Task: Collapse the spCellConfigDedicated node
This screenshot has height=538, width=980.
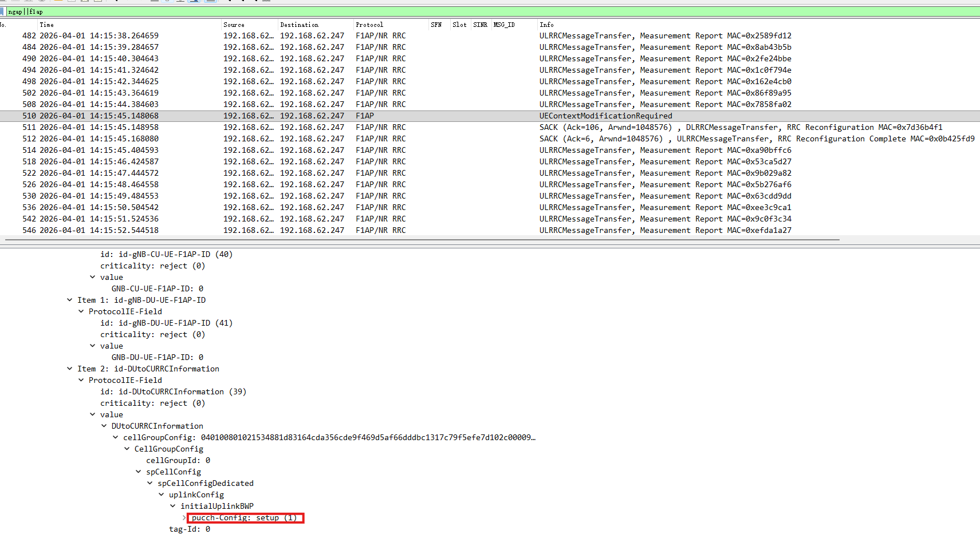Action: [150, 483]
